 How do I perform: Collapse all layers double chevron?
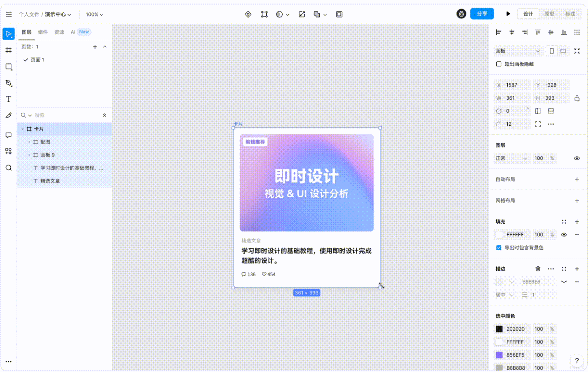point(104,115)
